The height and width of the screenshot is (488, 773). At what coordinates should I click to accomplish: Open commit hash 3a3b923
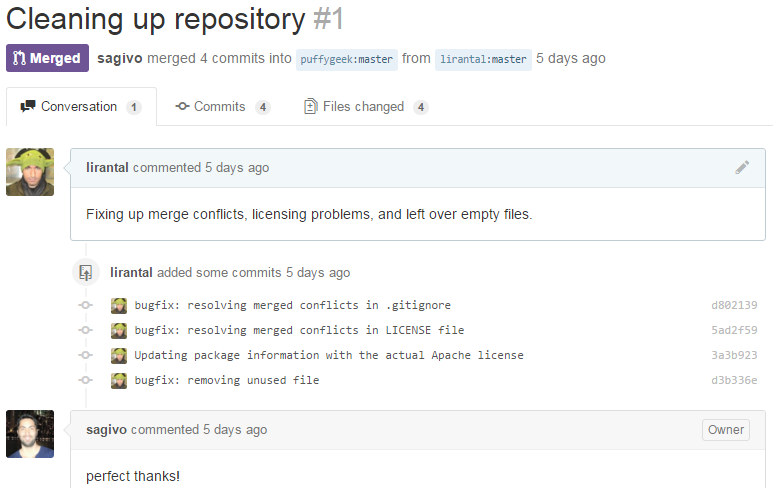point(733,355)
